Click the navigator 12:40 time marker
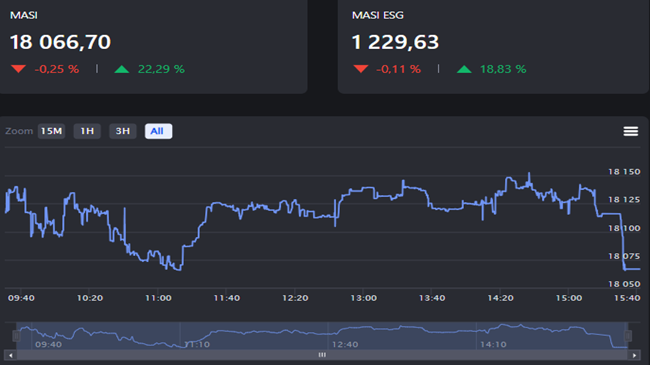Image resolution: width=650 pixels, height=365 pixels. coord(345,345)
